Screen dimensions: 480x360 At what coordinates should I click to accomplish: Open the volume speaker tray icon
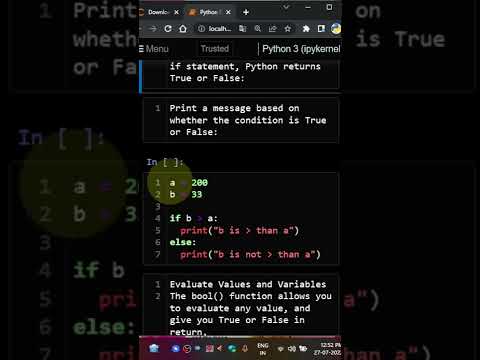(292, 349)
